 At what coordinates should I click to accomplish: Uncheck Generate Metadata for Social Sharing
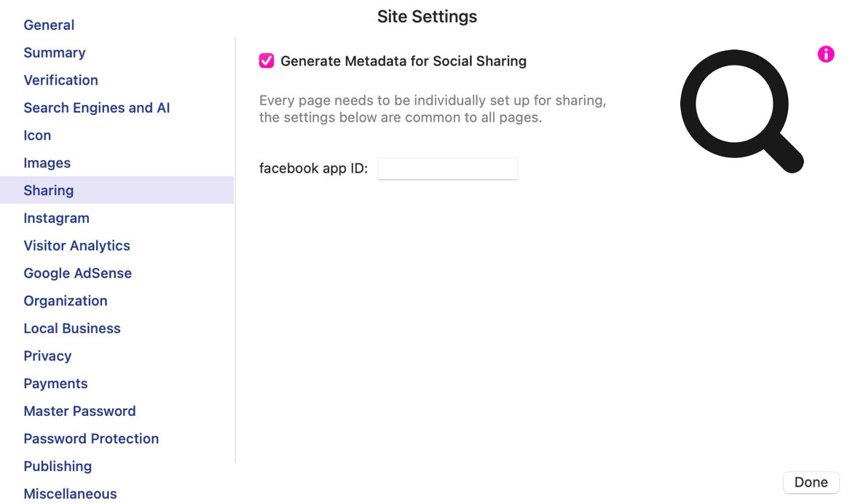(267, 61)
